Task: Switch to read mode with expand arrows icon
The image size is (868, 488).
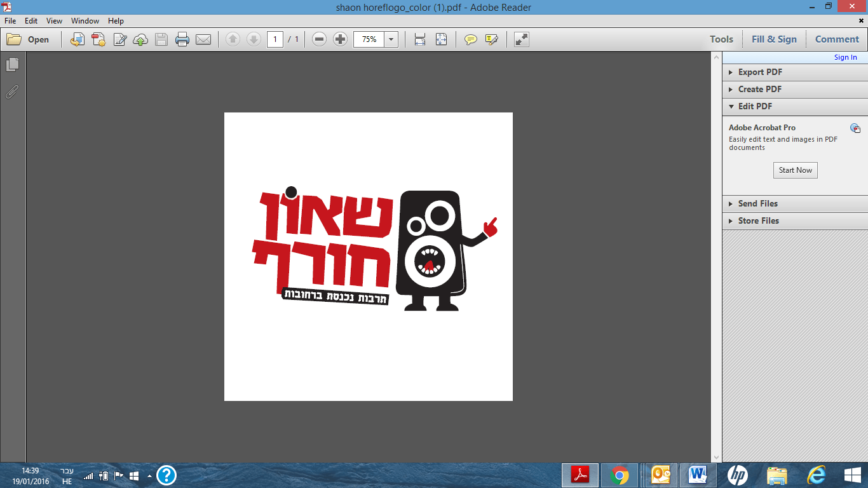Action: pos(522,39)
